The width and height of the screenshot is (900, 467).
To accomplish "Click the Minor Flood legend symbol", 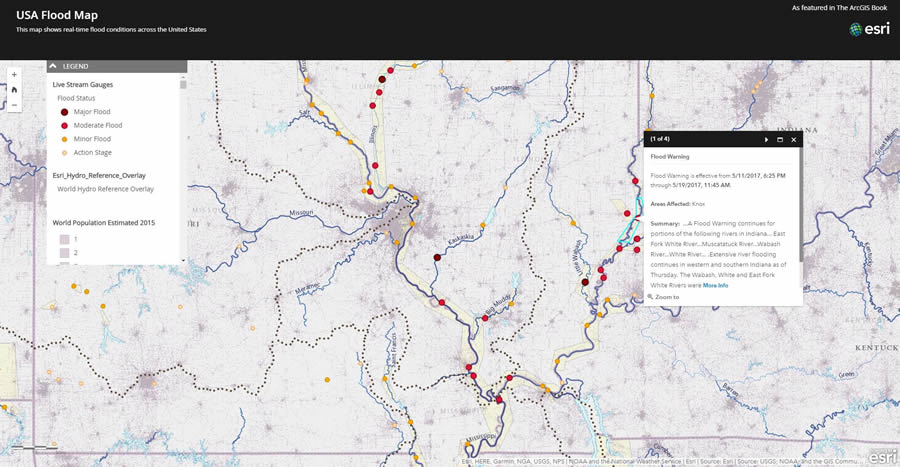I will click(x=64, y=139).
